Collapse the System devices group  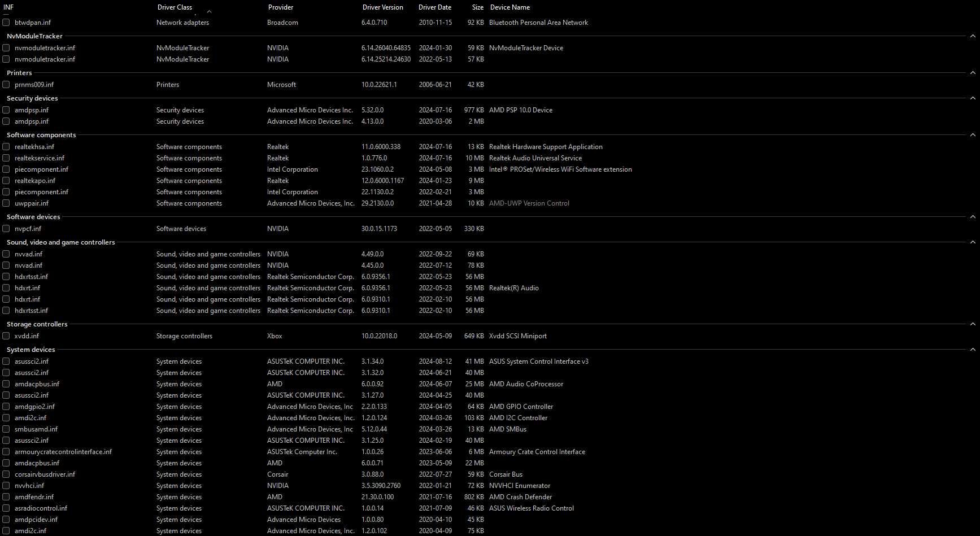[x=973, y=350]
